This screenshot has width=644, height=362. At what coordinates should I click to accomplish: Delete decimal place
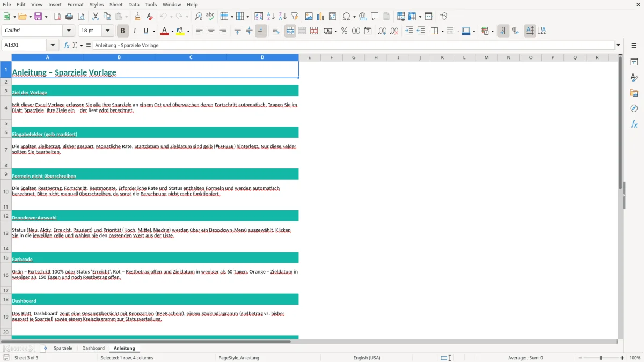point(394,31)
